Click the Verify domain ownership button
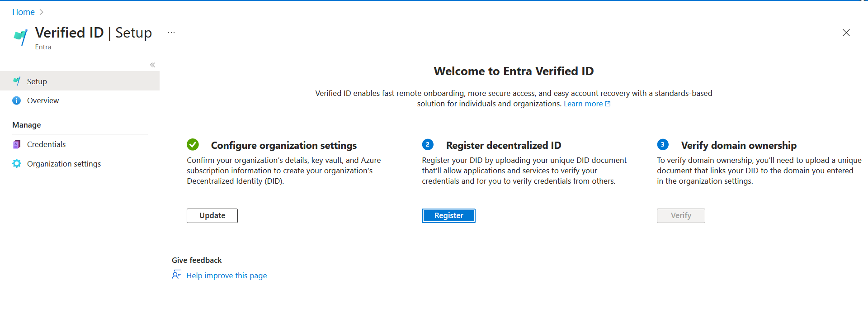Viewport: 868px width, 314px height. 681,215
